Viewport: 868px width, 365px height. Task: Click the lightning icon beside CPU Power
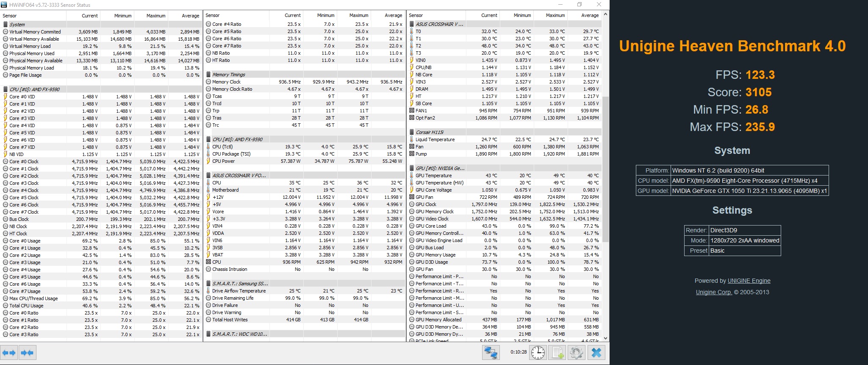point(208,161)
